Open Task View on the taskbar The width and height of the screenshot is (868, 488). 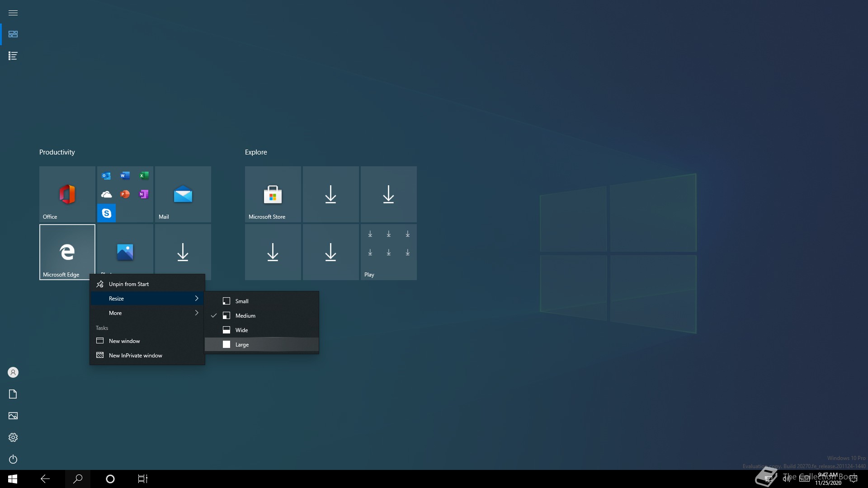click(143, 479)
